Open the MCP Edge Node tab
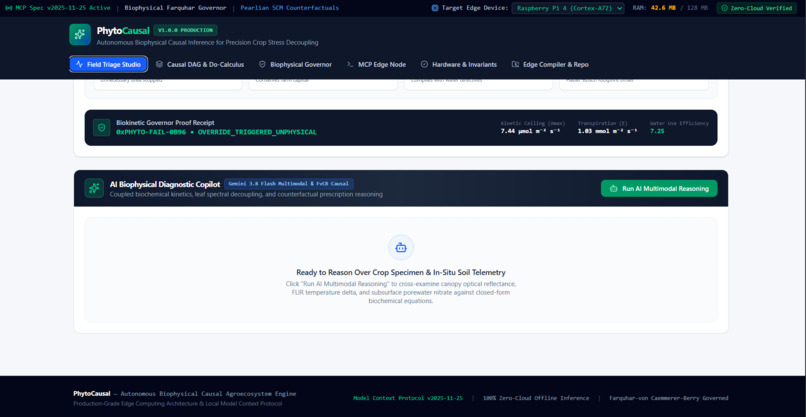The height and width of the screenshot is (417, 806). click(x=376, y=64)
